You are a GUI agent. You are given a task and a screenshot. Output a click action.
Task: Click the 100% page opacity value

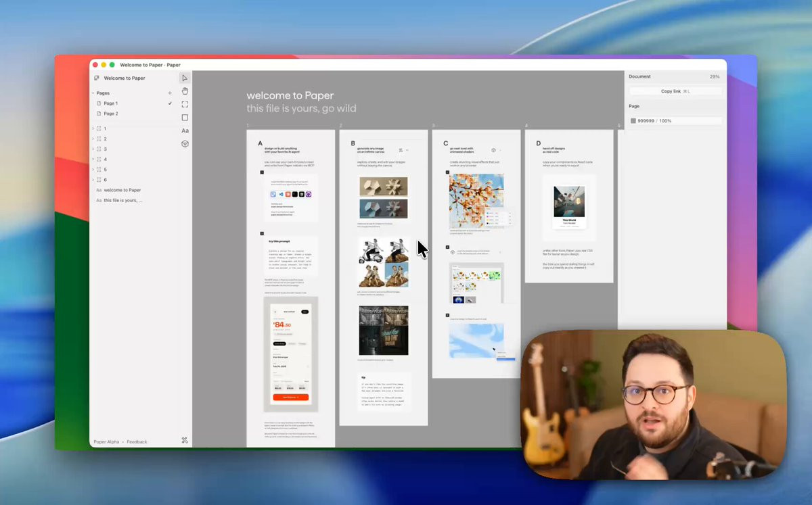[665, 121]
